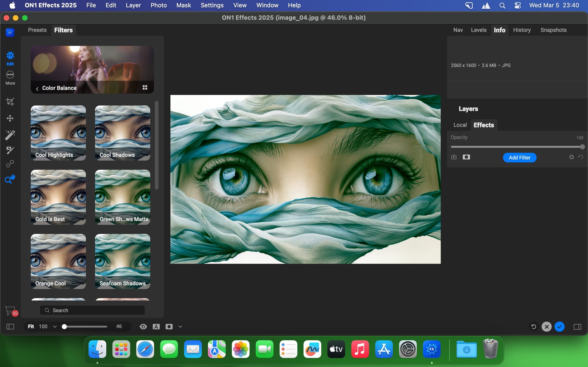Select the magic wand enhance tool

point(10,135)
